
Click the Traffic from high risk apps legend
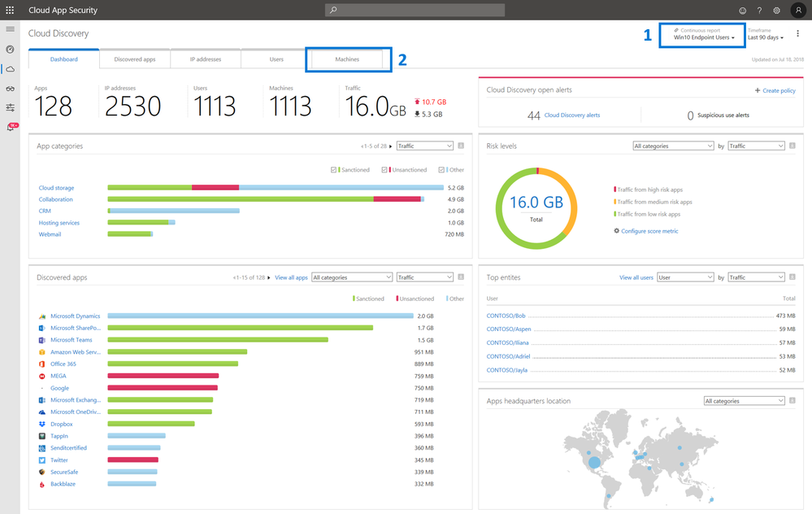coord(649,189)
